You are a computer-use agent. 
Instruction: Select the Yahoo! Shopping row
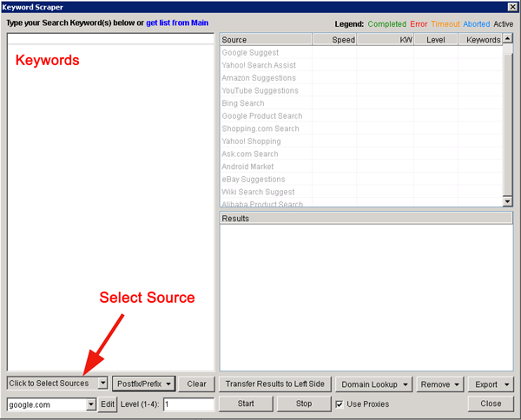pyautogui.click(x=361, y=141)
